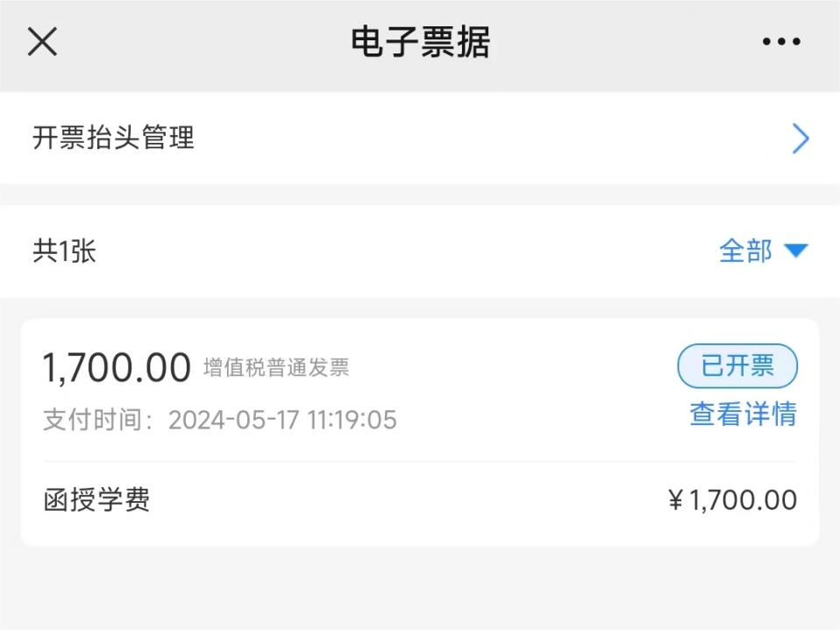
Task: Select the 电子票据 title bar
Action: pos(419,40)
